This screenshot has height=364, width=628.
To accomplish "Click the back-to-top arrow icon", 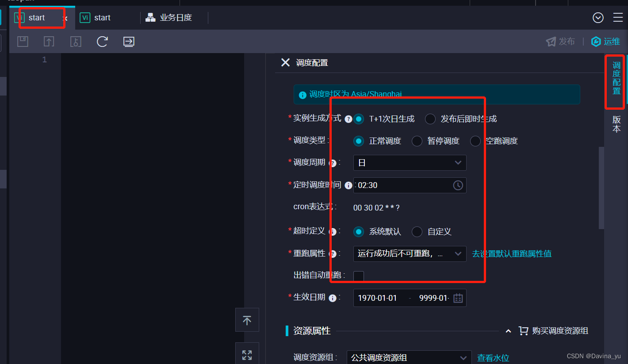I will click(x=247, y=319).
